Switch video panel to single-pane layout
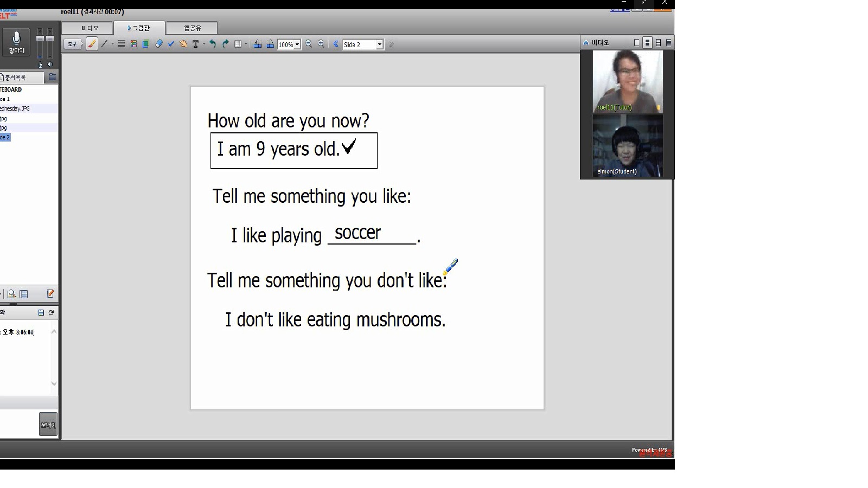The image size is (868, 488). 637,42
